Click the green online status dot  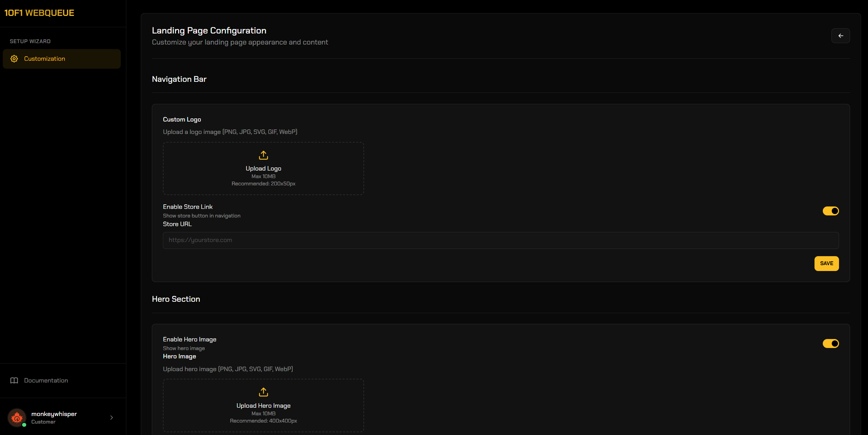24,425
